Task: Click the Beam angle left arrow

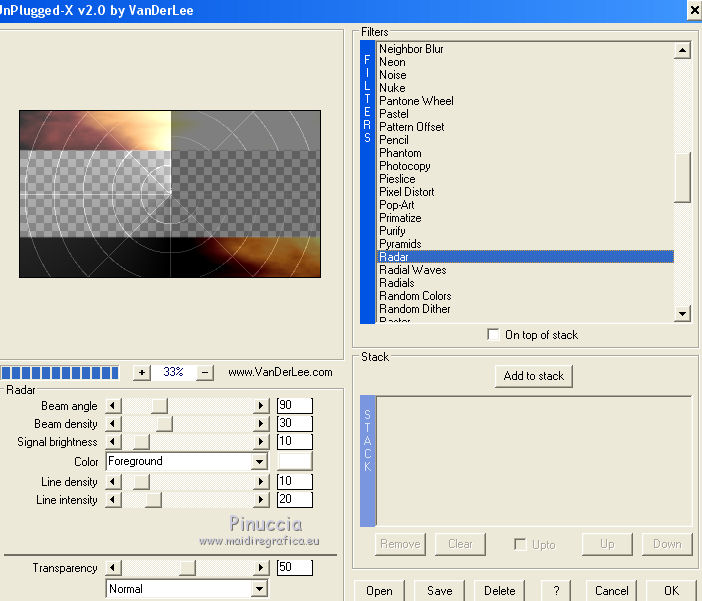Action: [113, 406]
